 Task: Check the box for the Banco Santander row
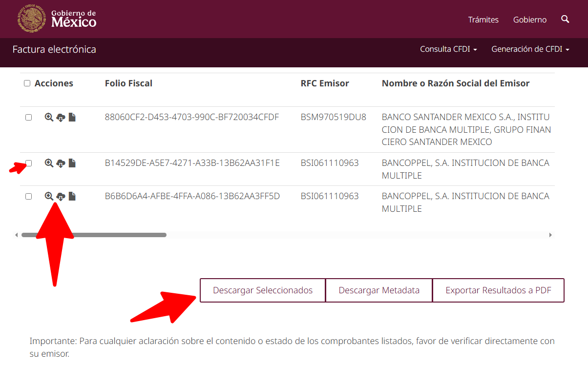(x=28, y=118)
